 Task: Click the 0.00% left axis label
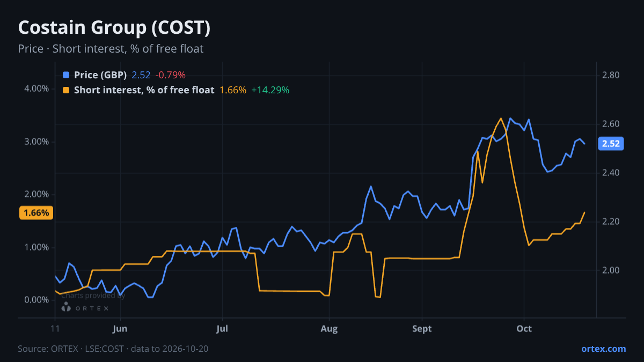point(36,300)
